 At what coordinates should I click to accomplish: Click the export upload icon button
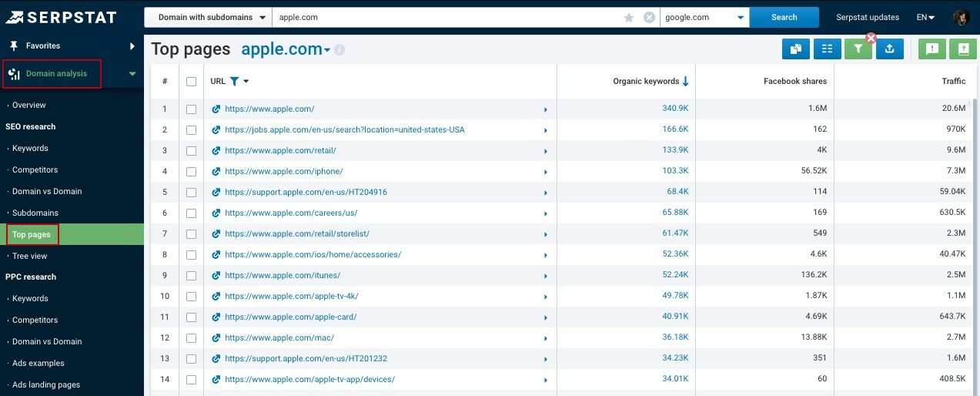889,49
